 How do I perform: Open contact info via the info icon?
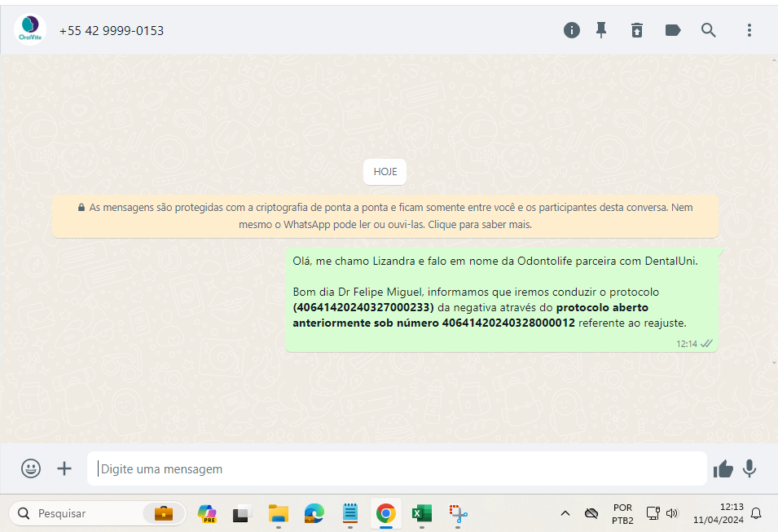pos(572,30)
